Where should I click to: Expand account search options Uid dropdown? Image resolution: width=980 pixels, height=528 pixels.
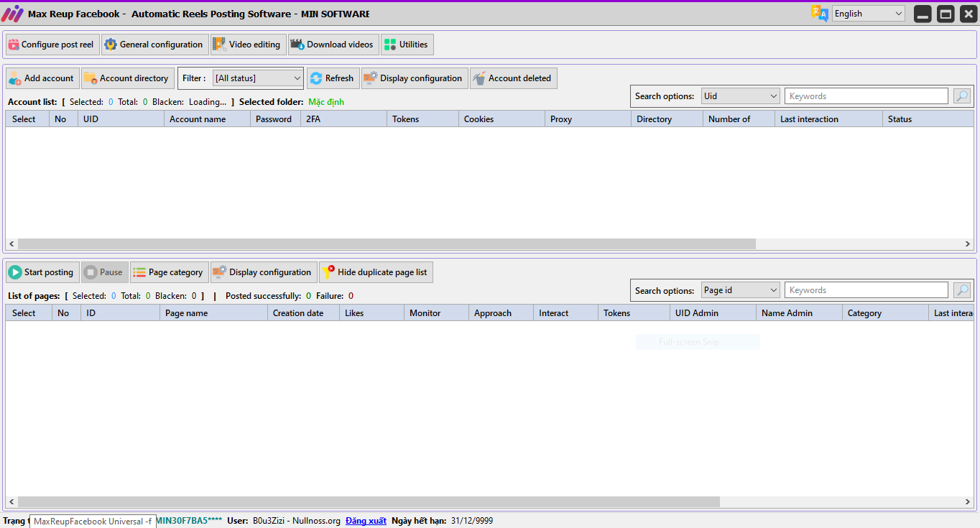[741, 96]
